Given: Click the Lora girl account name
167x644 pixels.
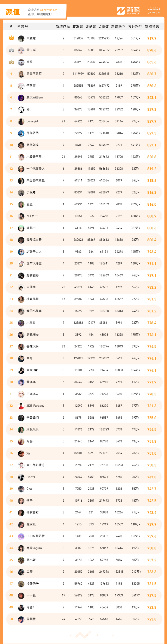Looking at the screenshot, I should coord(32,121).
